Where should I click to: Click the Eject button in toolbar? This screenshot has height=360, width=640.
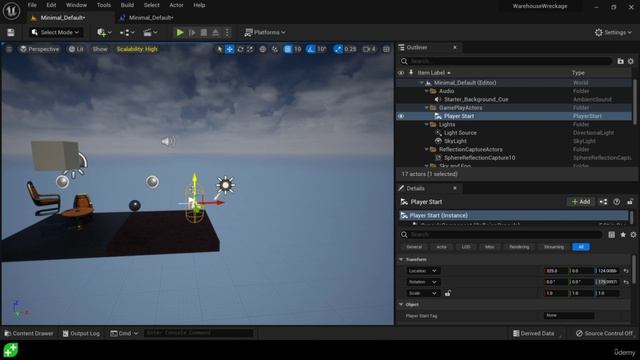click(216, 33)
